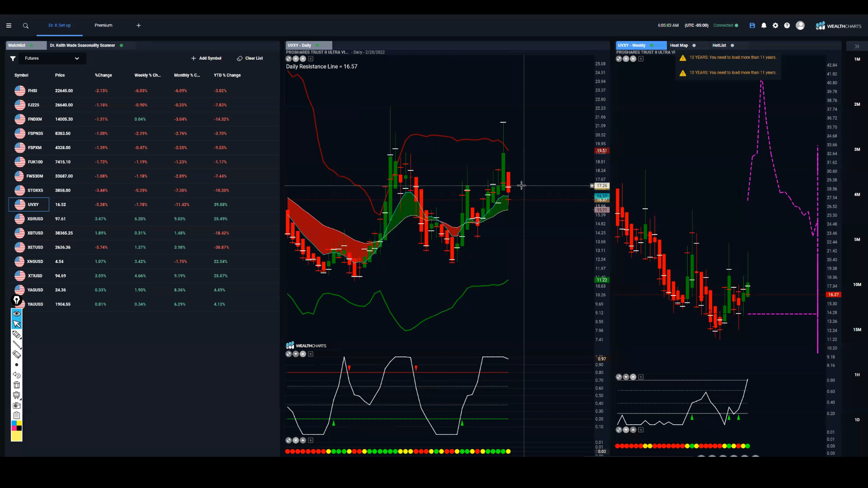
Task: Maximize the UVXY Daily chart pane
Action: point(289,59)
